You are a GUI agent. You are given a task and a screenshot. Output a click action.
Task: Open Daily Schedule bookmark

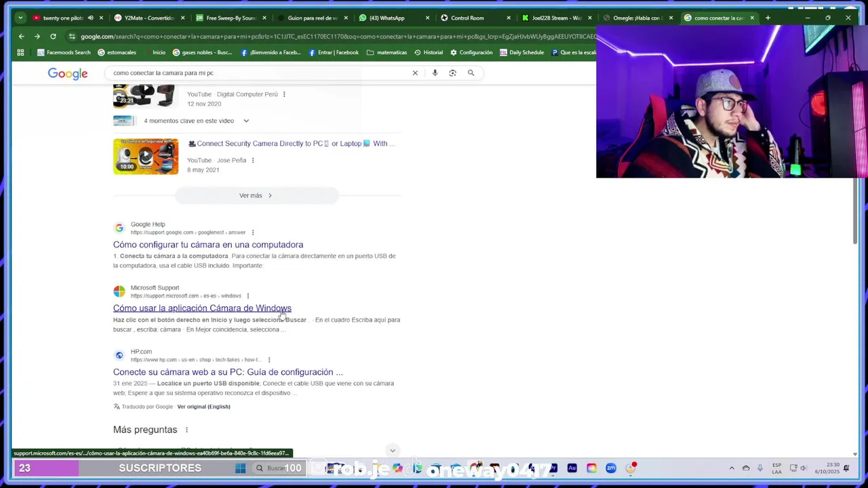pyautogui.click(x=521, y=52)
